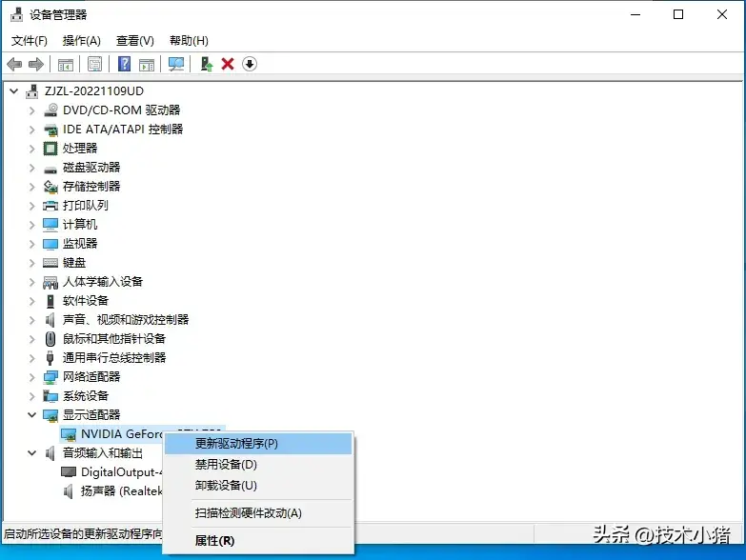Choose 更新驱动程序(P) from context menu

236,444
